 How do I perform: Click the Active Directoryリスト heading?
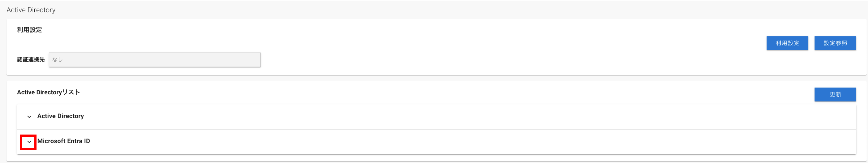coord(49,92)
